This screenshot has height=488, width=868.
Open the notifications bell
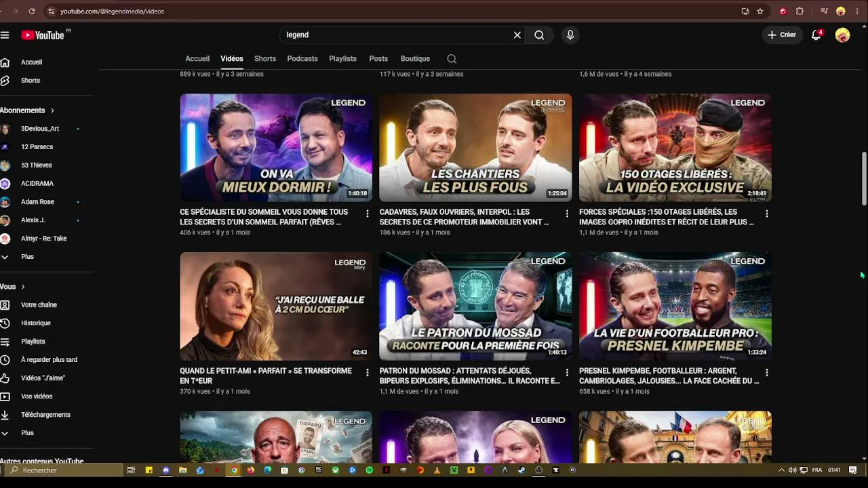coord(816,35)
